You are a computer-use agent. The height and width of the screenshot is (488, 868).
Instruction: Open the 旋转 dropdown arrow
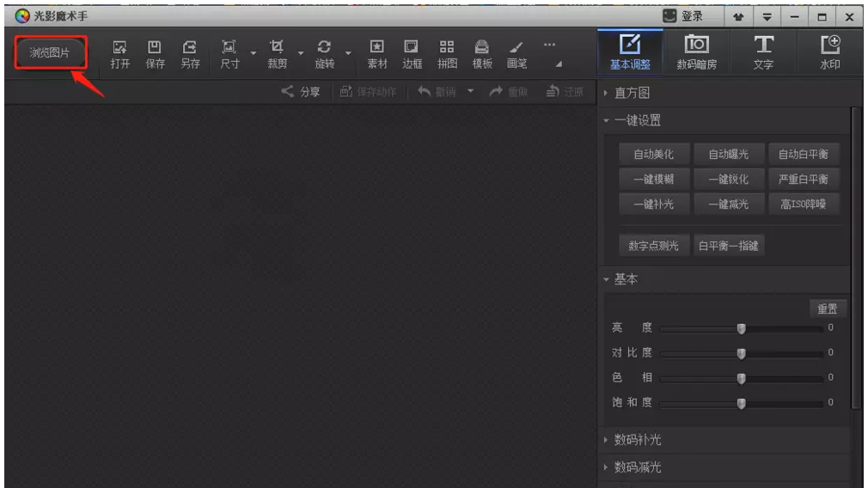(x=349, y=53)
